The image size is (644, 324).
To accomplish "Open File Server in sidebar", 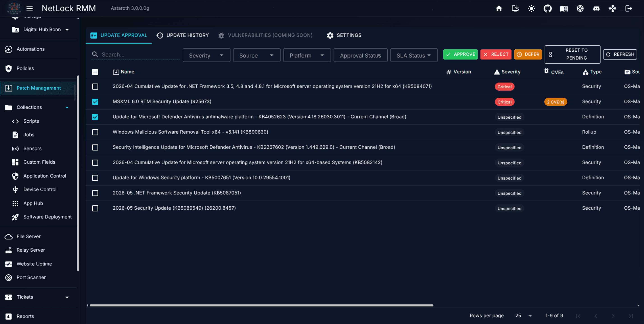I will coord(38,237).
